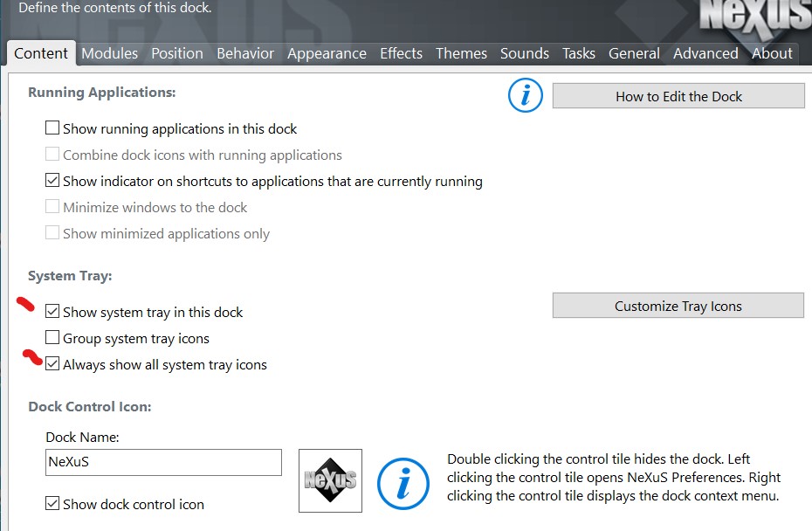Check Group system tray icons
Screen dimensions: 812x531
pos(53,338)
